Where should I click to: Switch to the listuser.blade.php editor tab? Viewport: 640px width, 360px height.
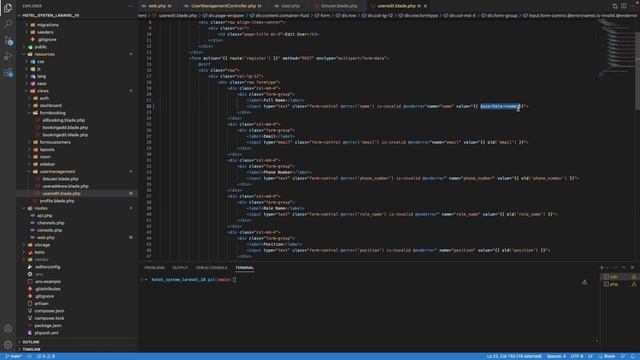[x=339, y=6]
